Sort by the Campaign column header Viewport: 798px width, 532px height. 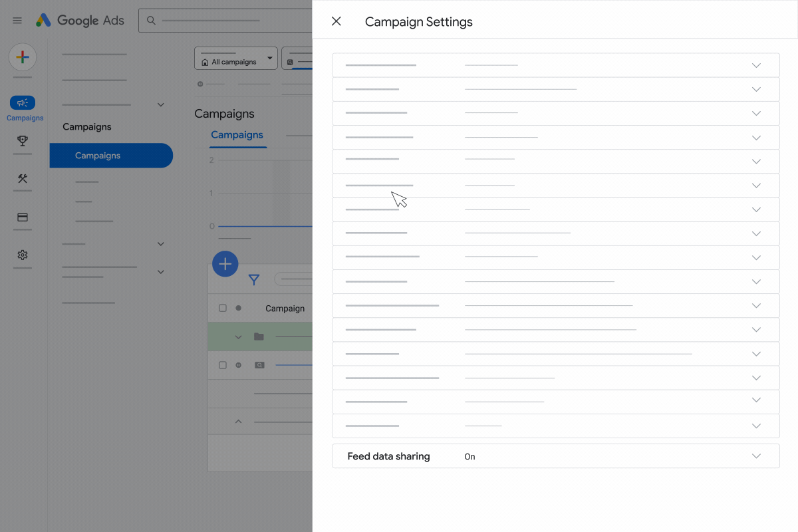coord(285,309)
